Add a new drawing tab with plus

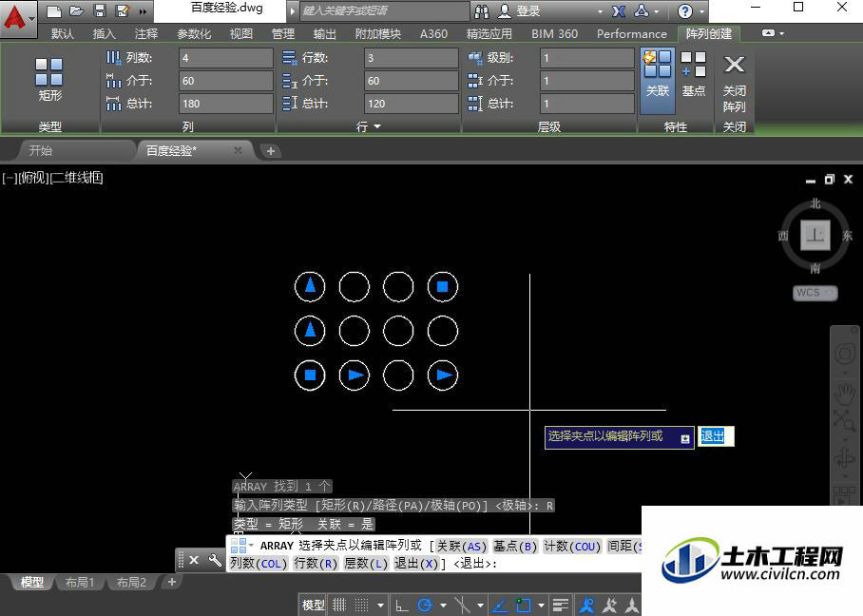pos(270,151)
